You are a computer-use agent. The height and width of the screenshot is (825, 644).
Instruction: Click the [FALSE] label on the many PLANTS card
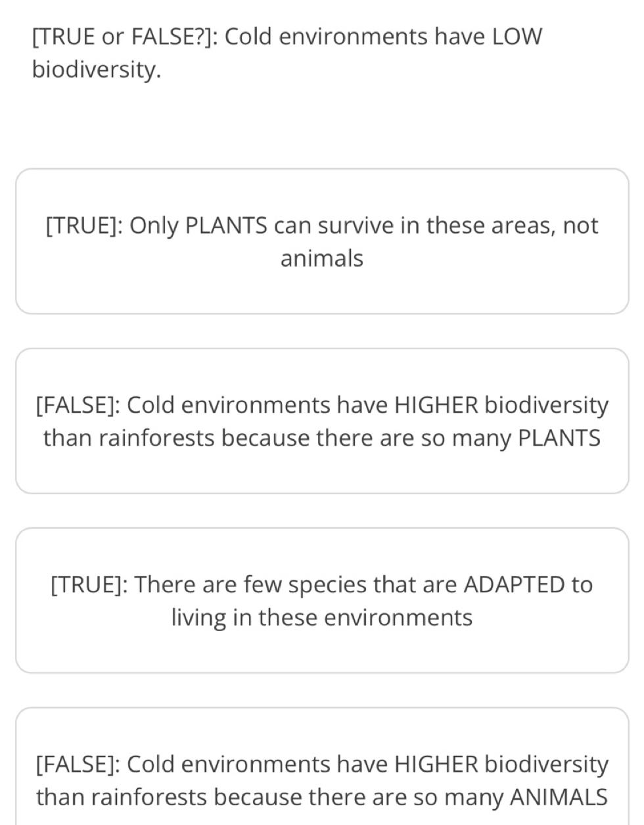coord(77,406)
